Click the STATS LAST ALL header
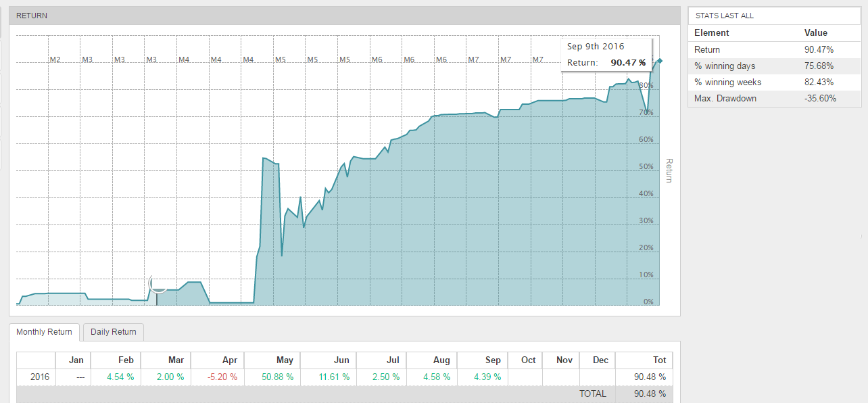 pos(725,16)
